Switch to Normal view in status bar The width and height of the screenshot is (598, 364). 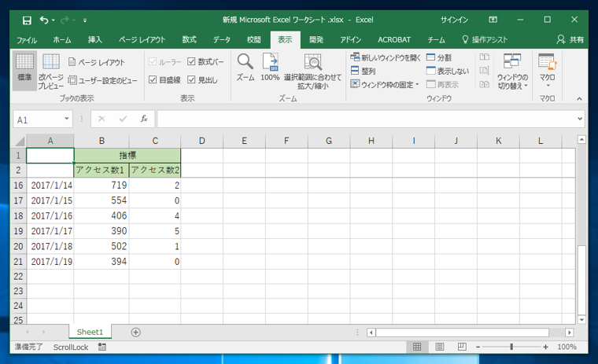tap(417, 347)
